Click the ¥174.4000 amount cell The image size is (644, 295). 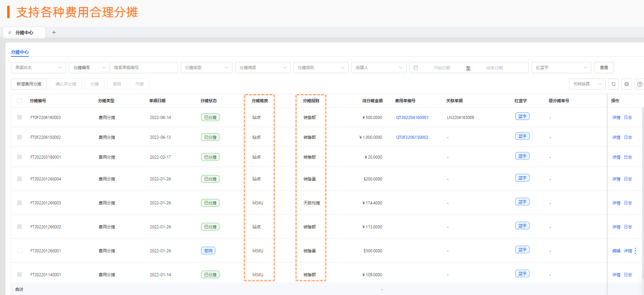tap(371, 203)
